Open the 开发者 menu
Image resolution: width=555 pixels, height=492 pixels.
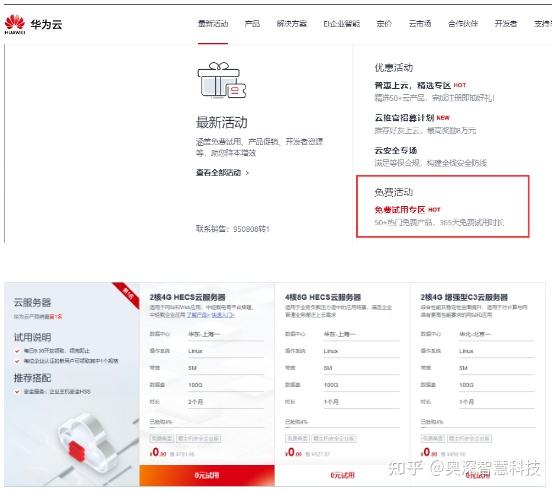pos(505,24)
